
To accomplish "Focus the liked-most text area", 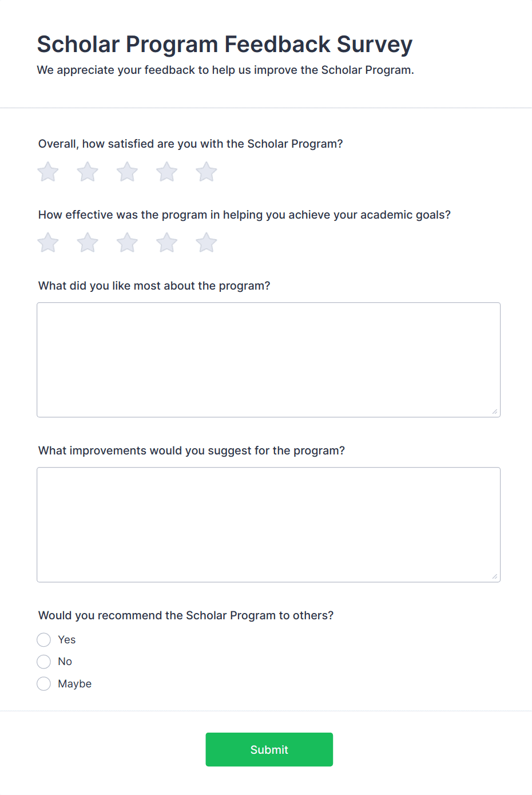I will 268,359.
